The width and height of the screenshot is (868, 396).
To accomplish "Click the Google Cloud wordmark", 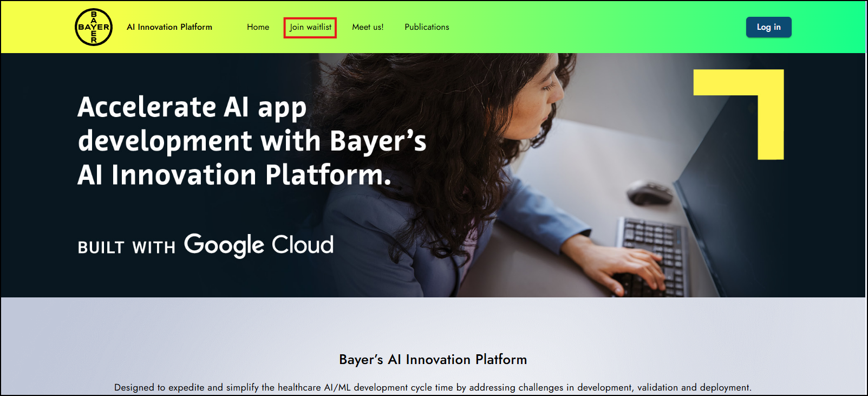I will pyautogui.click(x=259, y=245).
